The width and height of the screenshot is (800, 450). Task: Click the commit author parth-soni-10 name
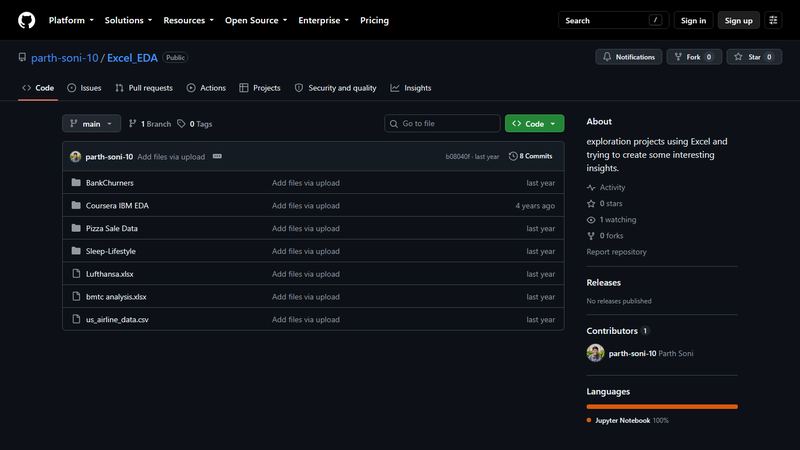pos(109,157)
